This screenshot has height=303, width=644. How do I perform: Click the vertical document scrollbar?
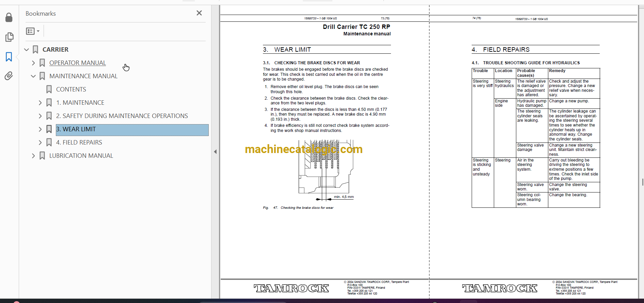click(x=642, y=182)
